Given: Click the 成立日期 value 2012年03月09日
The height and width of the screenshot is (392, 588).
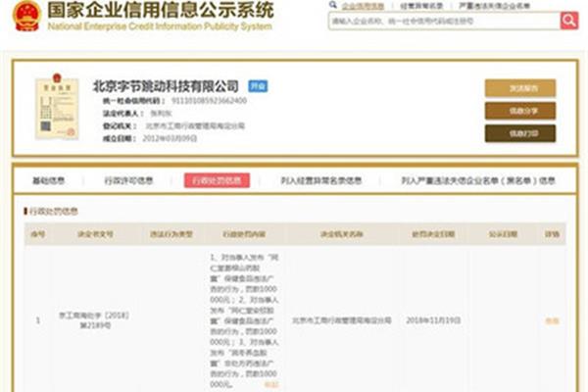Looking at the screenshot, I should point(170,138).
